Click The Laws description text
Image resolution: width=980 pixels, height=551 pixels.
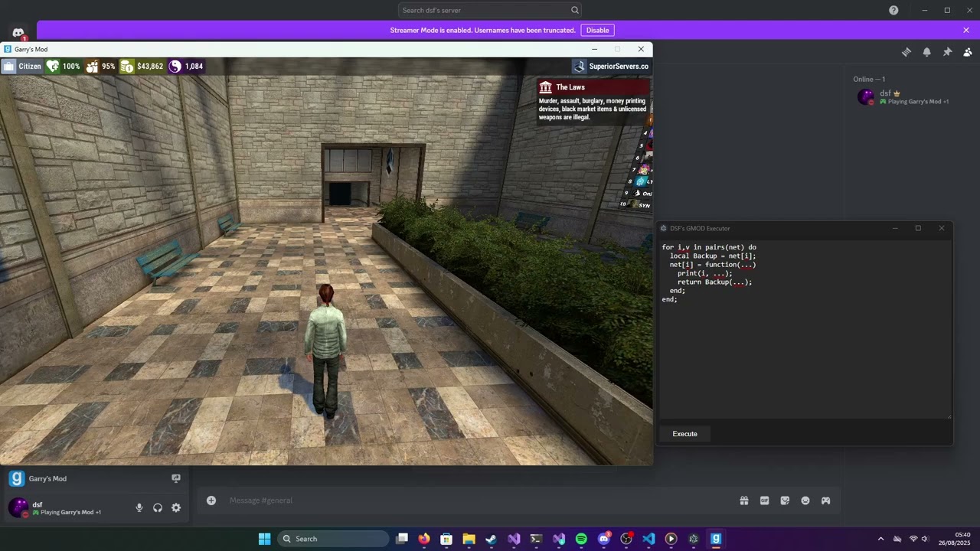[x=593, y=109]
